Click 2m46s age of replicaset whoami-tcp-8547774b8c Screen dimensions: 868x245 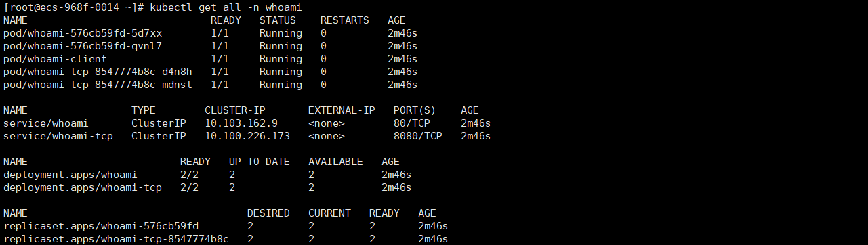(433, 239)
